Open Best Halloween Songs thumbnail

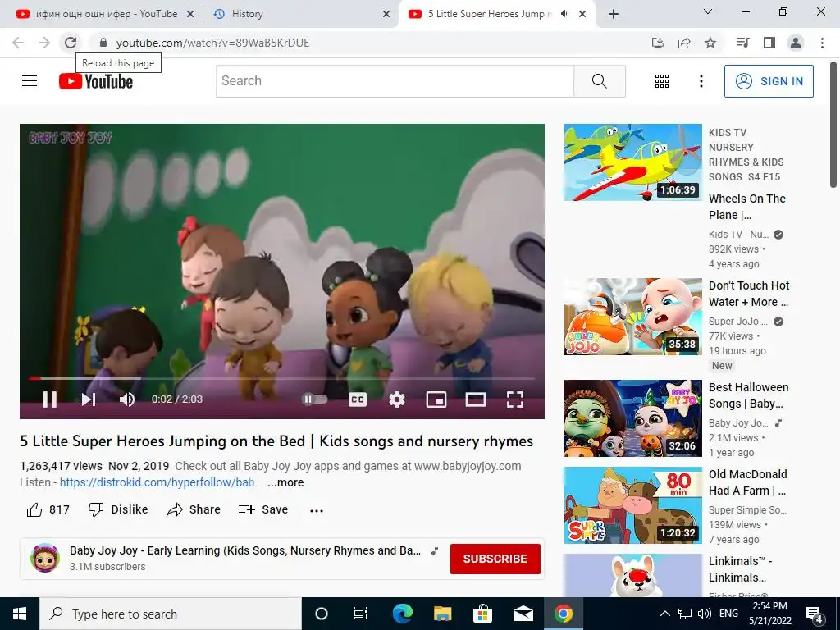point(632,418)
